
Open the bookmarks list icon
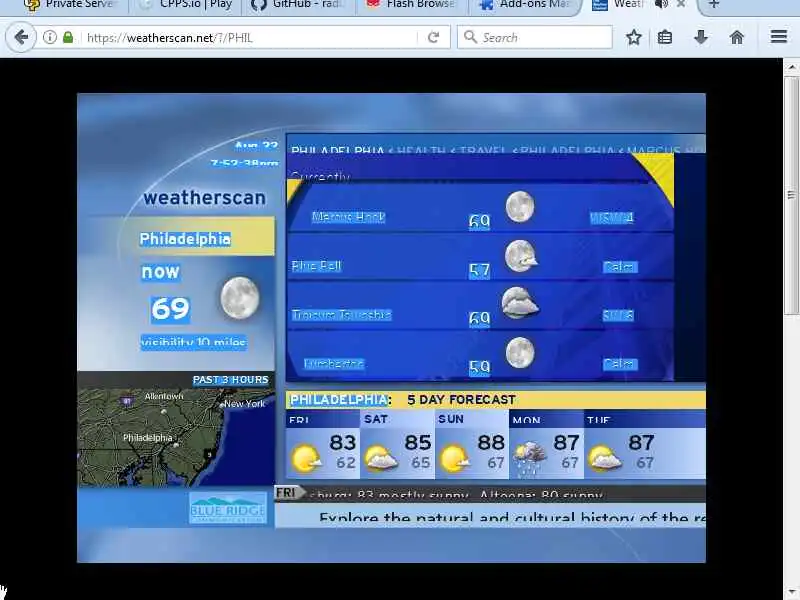click(665, 37)
